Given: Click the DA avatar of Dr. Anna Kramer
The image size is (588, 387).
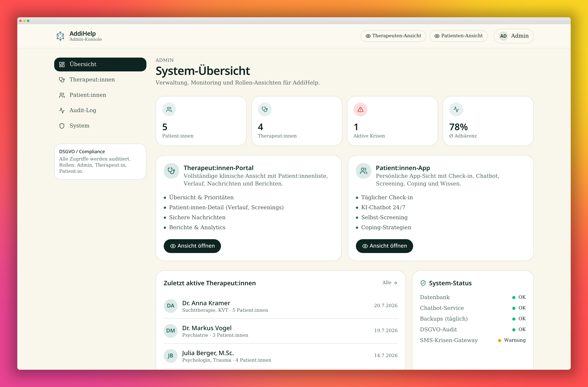Looking at the screenshot, I should 170,306.
